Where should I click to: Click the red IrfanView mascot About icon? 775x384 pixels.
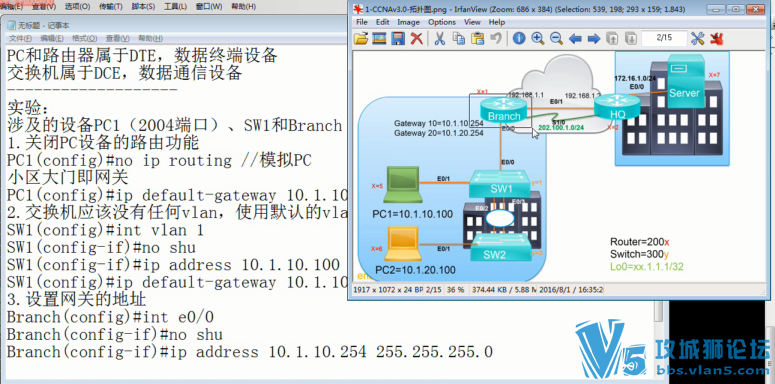[x=716, y=39]
